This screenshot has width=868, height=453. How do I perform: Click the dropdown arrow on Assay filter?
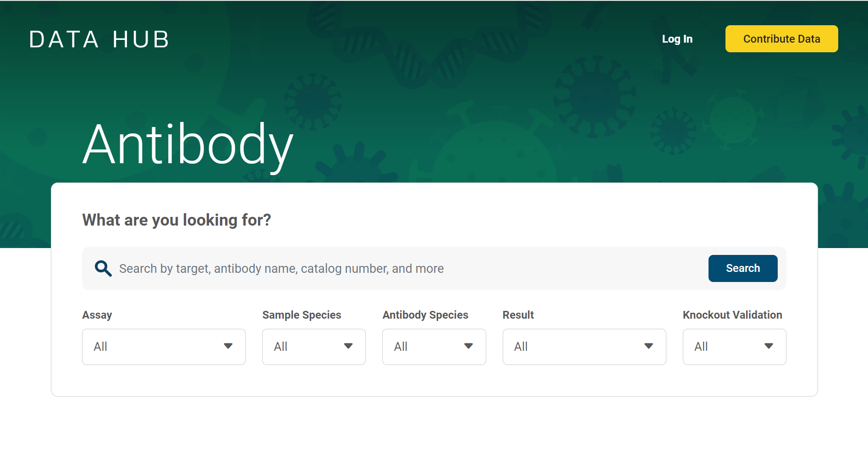pyautogui.click(x=228, y=347)
